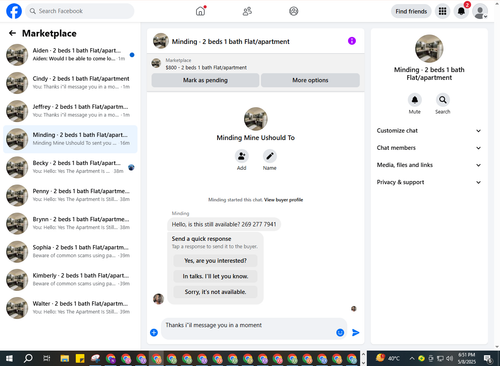Screen dimensions: 500x366
Task: Expand Media, files and links section
Action: (429, 165)
